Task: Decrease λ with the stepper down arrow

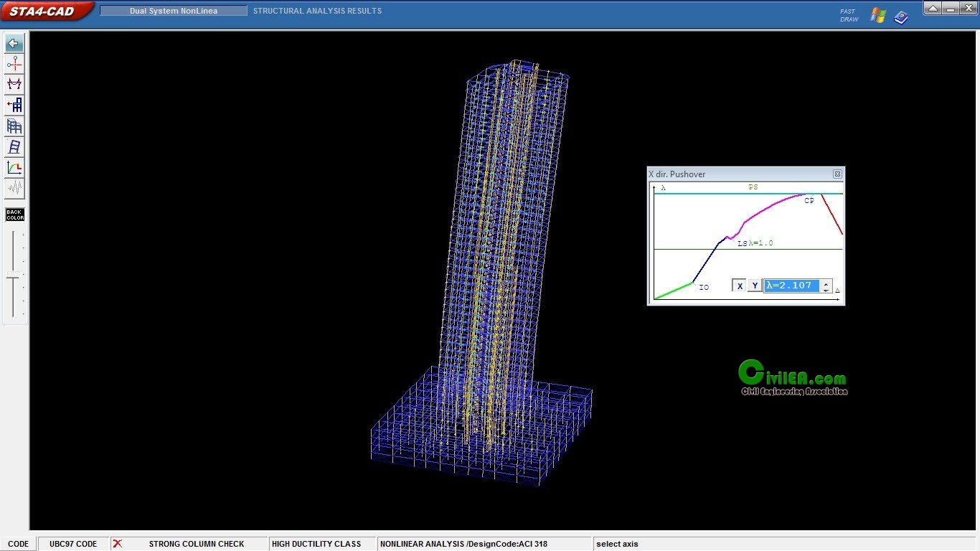Action: click(x=826, y=289)
